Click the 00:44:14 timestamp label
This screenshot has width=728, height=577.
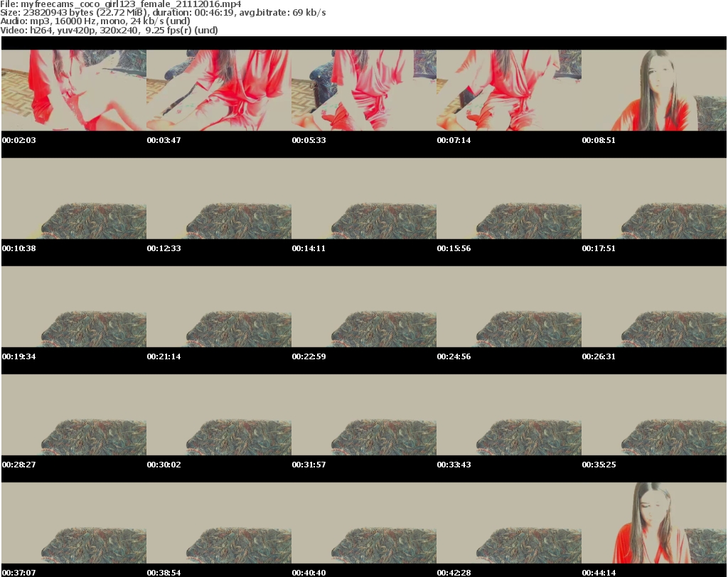(599, 572)
